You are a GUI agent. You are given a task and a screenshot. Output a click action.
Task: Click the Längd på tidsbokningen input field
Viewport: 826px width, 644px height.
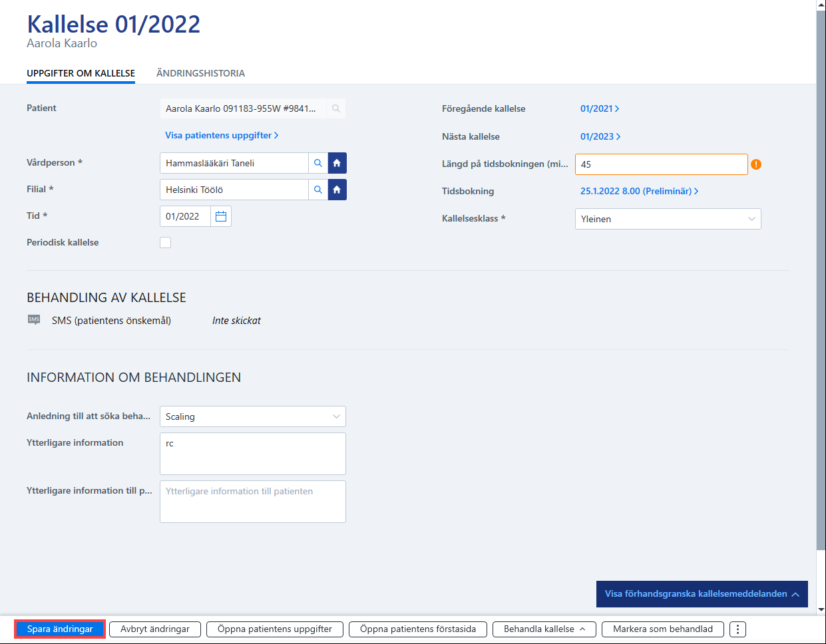pos(662,164)
